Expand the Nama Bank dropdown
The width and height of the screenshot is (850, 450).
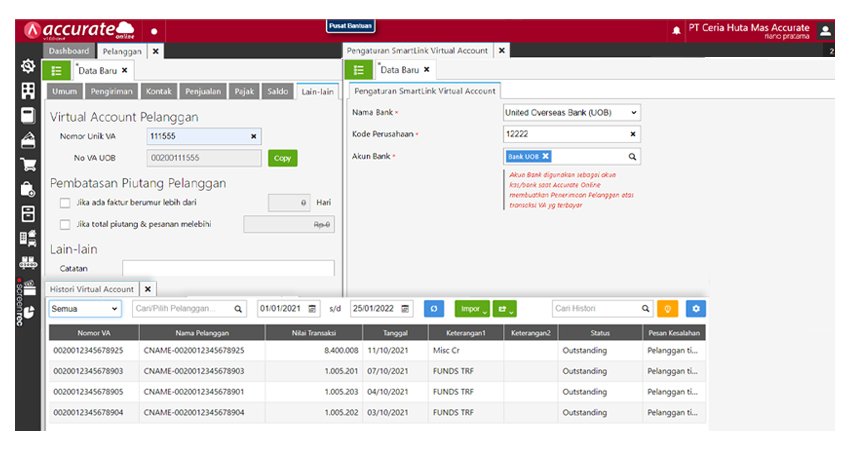[x=634, y=113]
